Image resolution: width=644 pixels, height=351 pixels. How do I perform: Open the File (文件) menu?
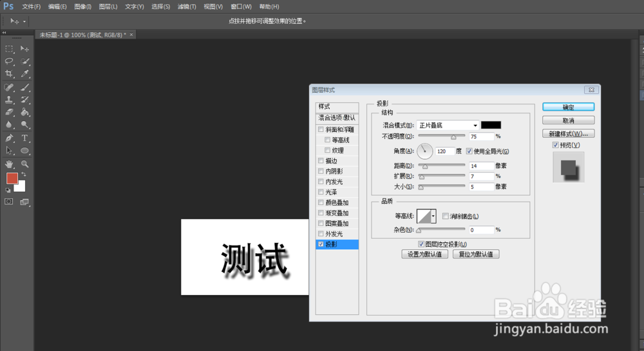tap(31, 6)
